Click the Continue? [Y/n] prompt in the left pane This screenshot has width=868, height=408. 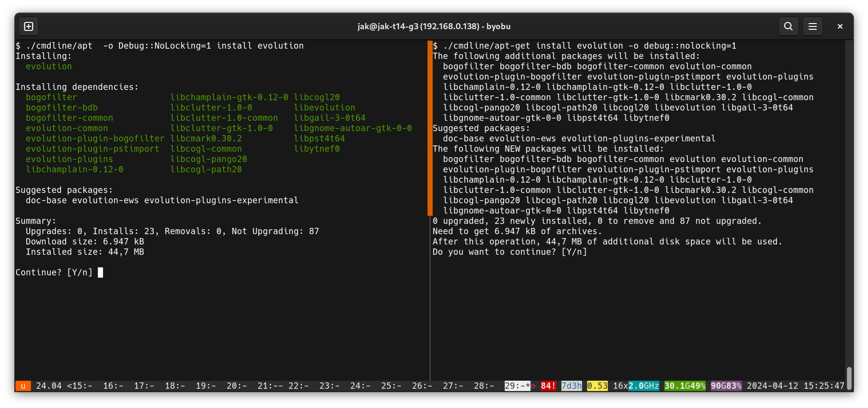click(54, 272)
